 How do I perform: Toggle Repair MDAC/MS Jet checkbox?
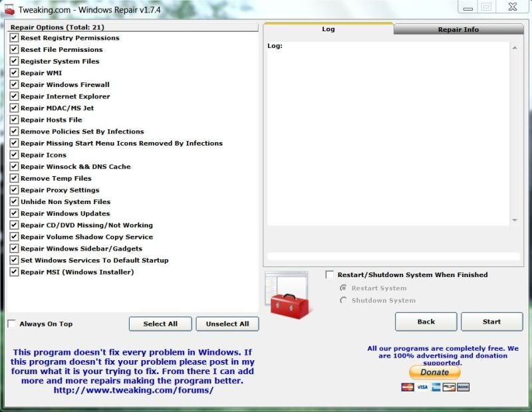(14, 108)
